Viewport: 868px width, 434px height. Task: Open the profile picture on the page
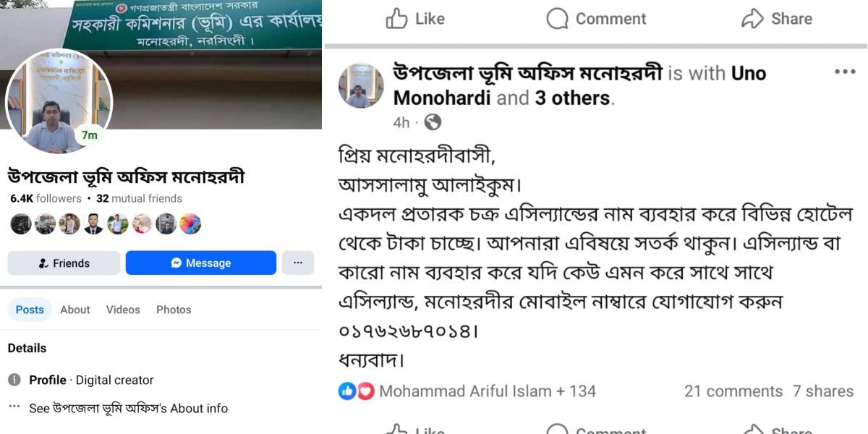[59, 103]
